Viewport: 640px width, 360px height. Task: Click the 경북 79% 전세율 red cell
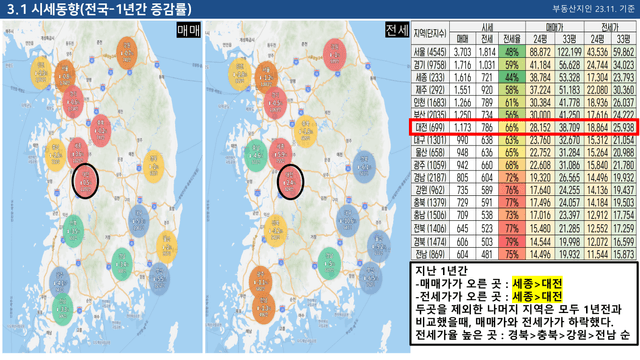[x=512, y=242]
